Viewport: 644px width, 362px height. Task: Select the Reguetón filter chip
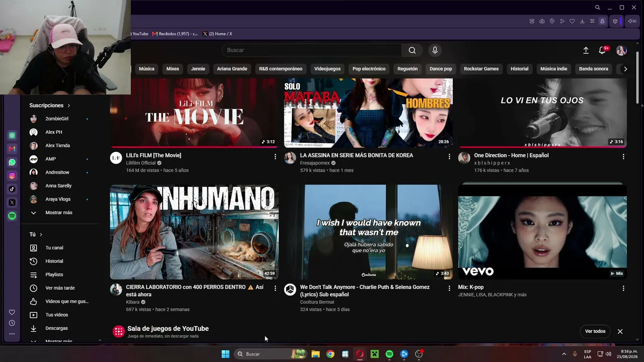coord(408,69)
